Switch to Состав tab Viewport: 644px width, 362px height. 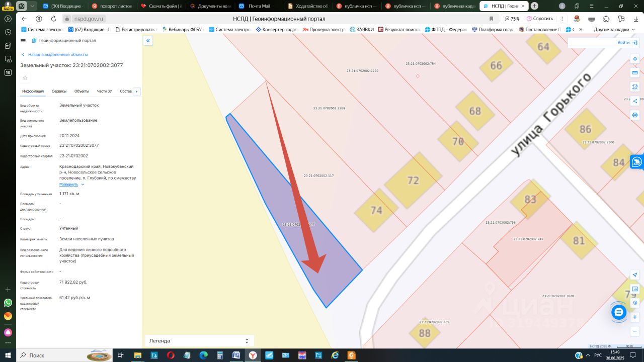[x=126, y=92]
